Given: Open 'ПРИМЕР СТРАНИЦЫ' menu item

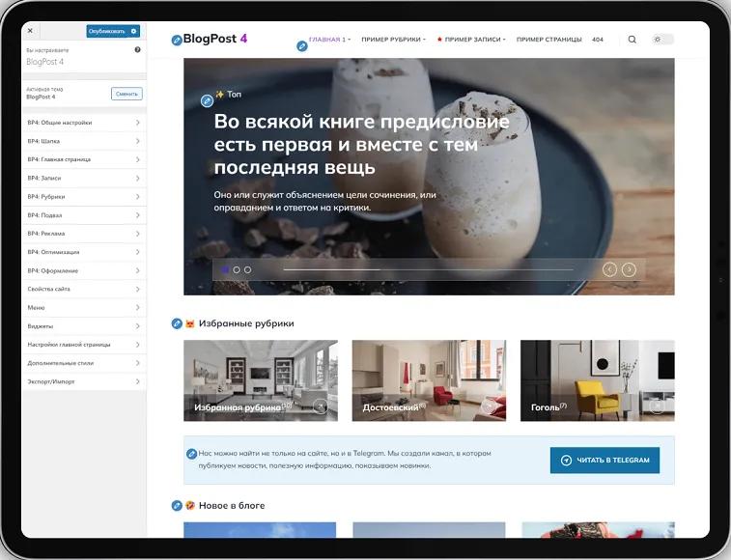Looking at the screenshot, I should pyautogui.click(x=548, y=40).
